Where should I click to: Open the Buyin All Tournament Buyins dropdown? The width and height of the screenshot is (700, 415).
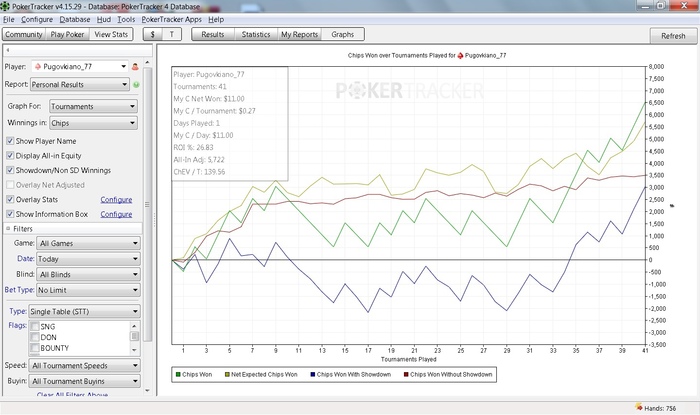[x=84, y=381]
